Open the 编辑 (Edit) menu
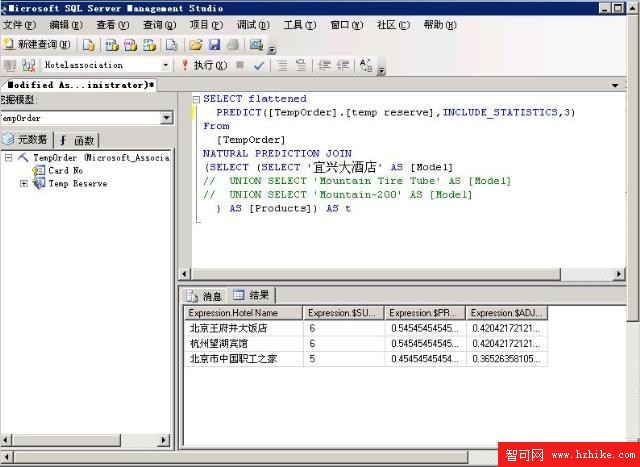Image resolution: width=640 pixels, height=467 pixels. 66,25
